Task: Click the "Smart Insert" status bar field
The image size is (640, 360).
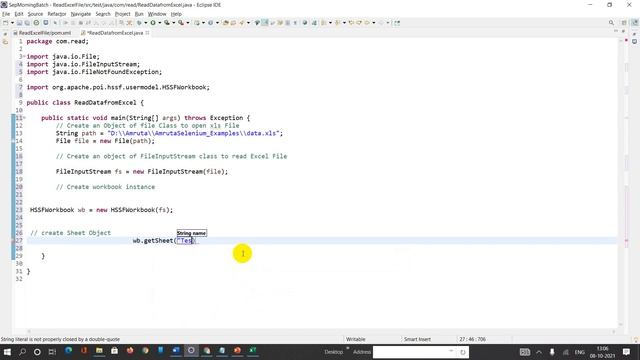Action: (417, 339)
